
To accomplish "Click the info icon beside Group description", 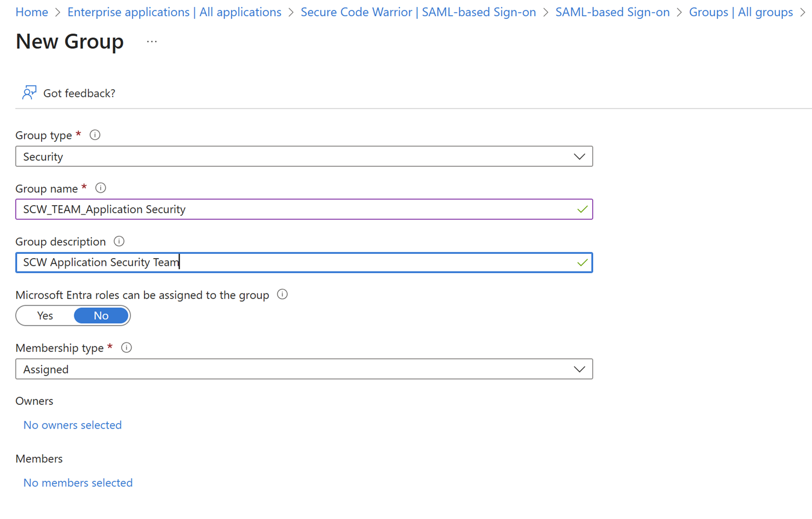I will point(119,241).
